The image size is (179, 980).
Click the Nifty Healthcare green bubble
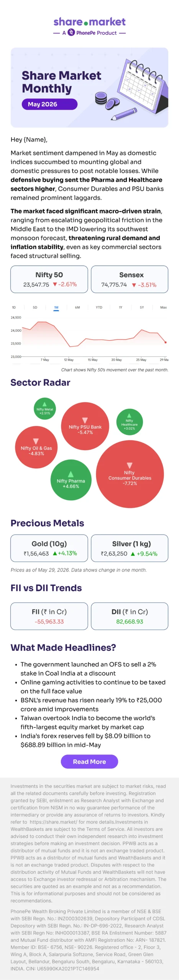coord(130,422)
